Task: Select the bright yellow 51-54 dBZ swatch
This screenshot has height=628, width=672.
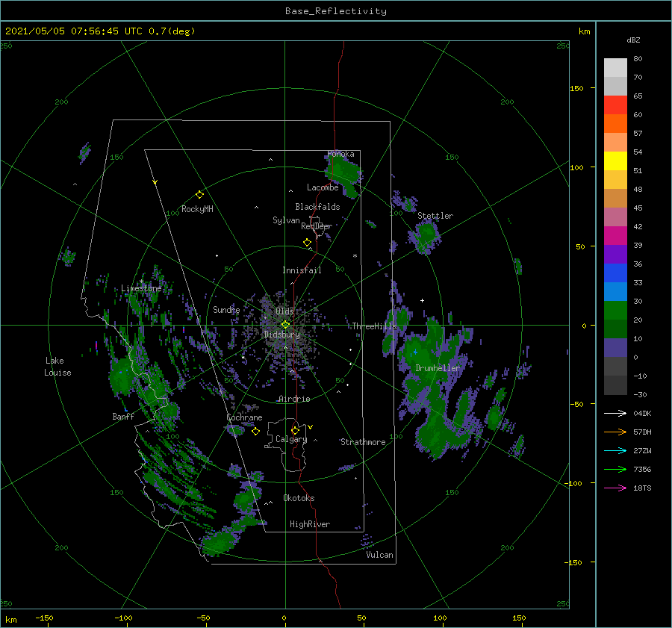Action: click(615, 161)
